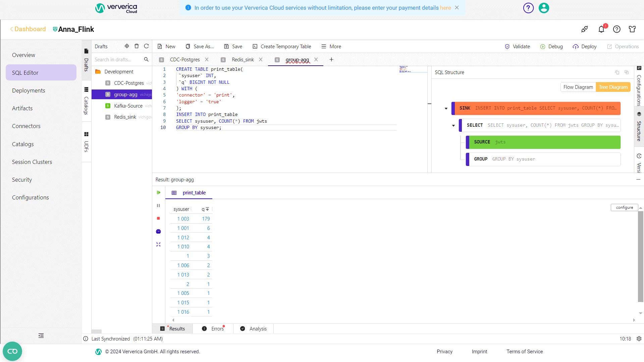Delete draft using trash icon
644x362 pixels.
(137, 46)
